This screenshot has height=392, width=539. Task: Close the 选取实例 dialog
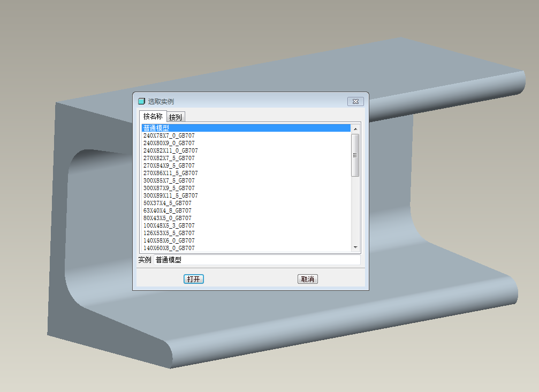coord(355,102)
